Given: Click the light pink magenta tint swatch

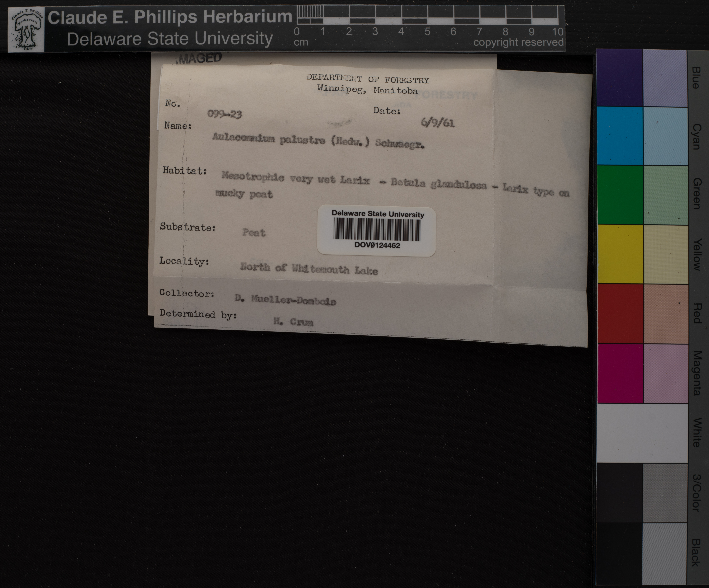Looking at the screenshot, I should click(x=665, y=373).
